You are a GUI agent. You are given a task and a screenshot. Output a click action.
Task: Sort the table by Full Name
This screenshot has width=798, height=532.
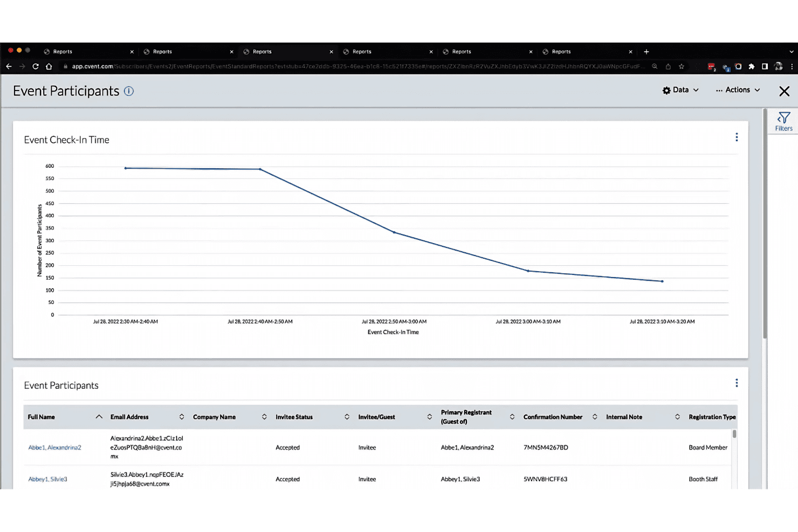point(99,417)
